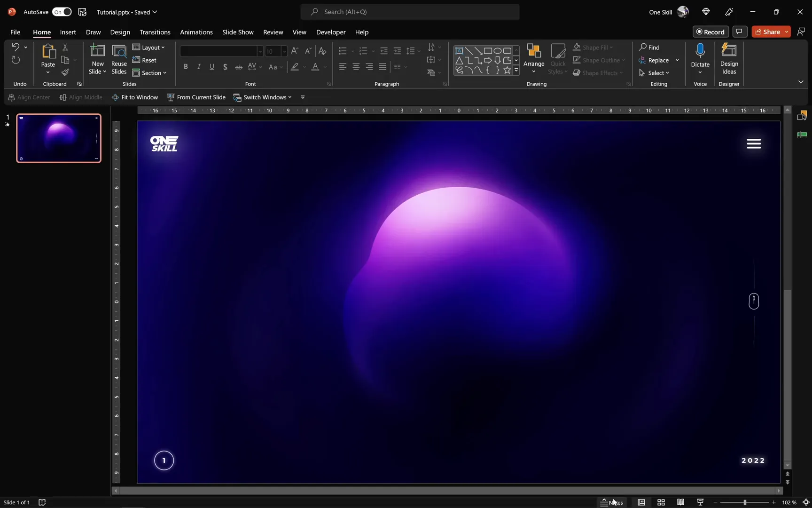Viewport: 812px width, 508px height.
Task: Expand the Section dropdown
Action: [149, 73]
